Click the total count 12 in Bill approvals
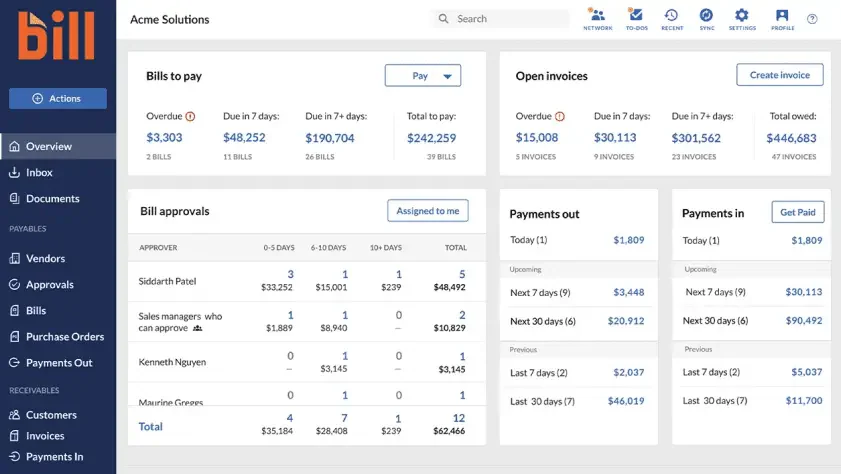The height and width of the screenshot is (474, 841). pos(459,418)
